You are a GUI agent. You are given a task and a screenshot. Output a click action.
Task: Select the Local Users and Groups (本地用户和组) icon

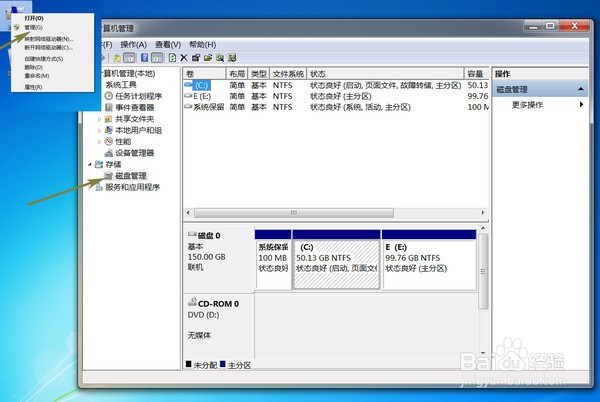click(x=109, y=130)
